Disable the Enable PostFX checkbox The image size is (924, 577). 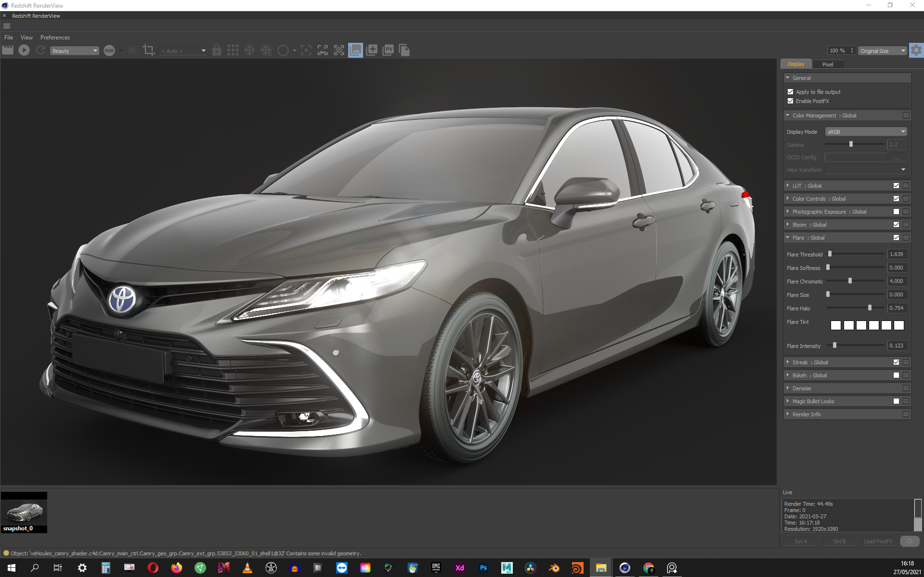click(790, 101)
